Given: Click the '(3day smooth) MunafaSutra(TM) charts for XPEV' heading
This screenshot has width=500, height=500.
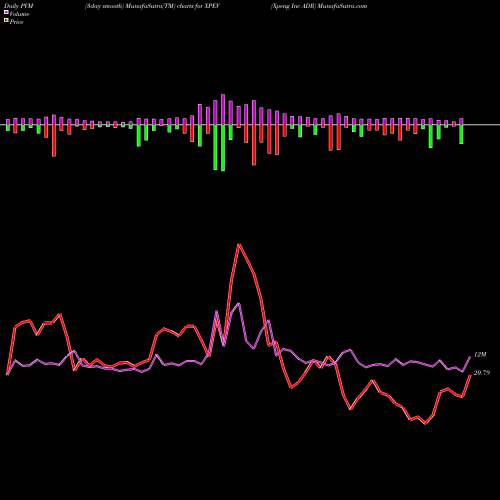Looking at the screenshot, I should tap(152, 6).
